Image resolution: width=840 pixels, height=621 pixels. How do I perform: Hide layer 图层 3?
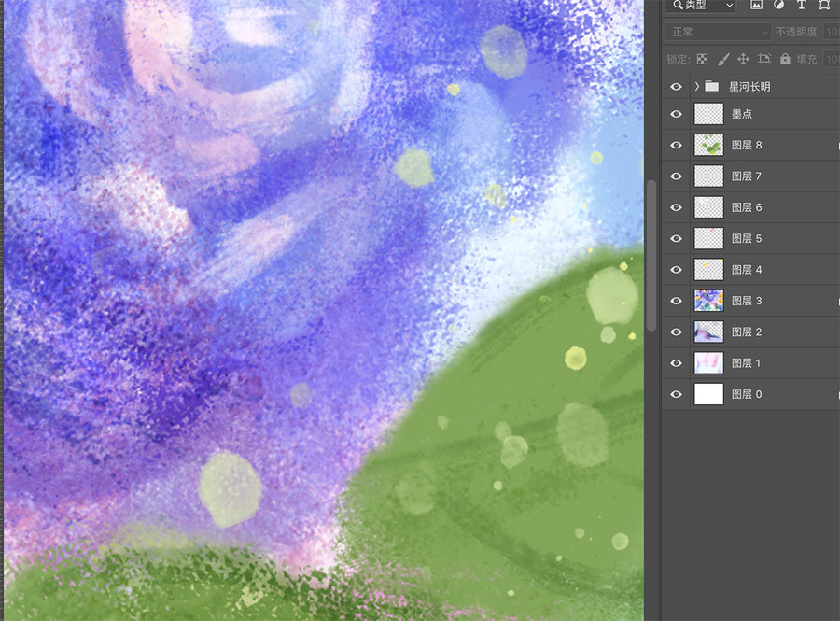click(676, 301)
